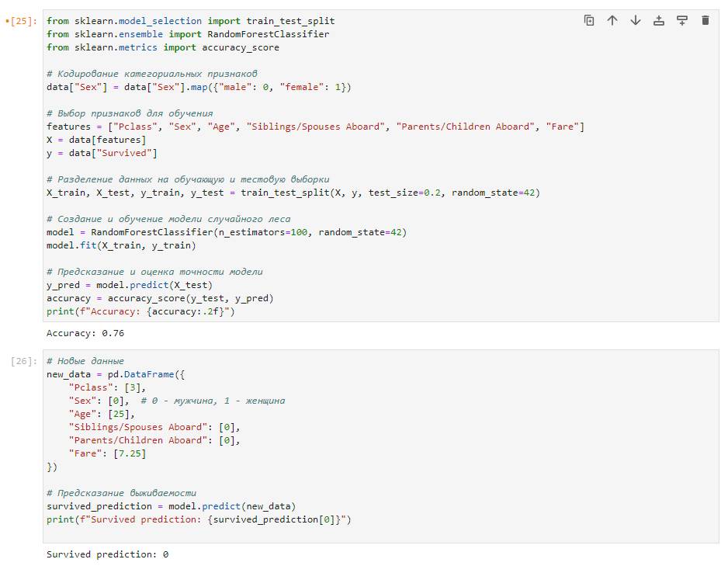This screenshot has height=566, width=728.
Task: Click the '# Новые данные' comment
Action: pyautogui.click(x=85, y=361)
